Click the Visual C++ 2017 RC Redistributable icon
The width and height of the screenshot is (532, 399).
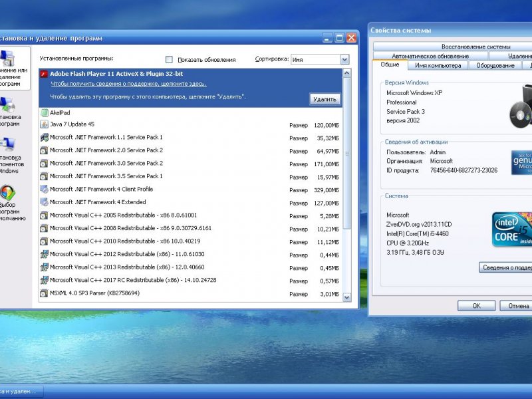pos(44,280)
